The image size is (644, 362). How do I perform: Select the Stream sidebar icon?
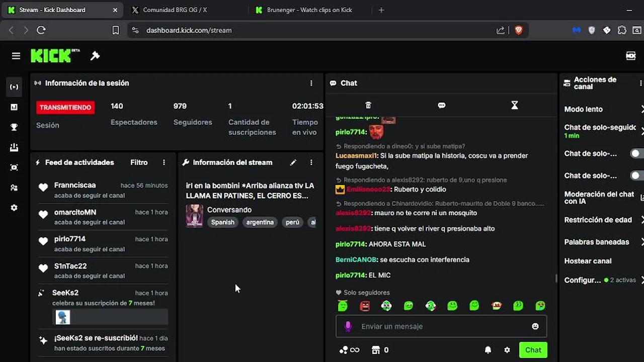(14, 87)
